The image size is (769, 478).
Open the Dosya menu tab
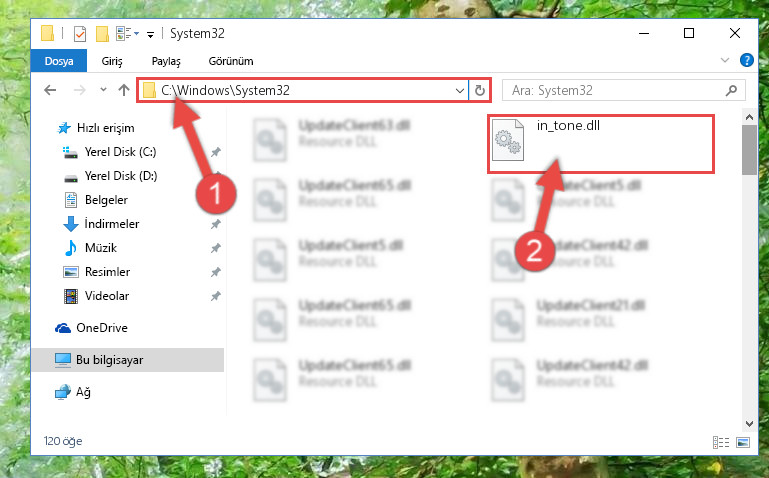click(x=59, y=61)
